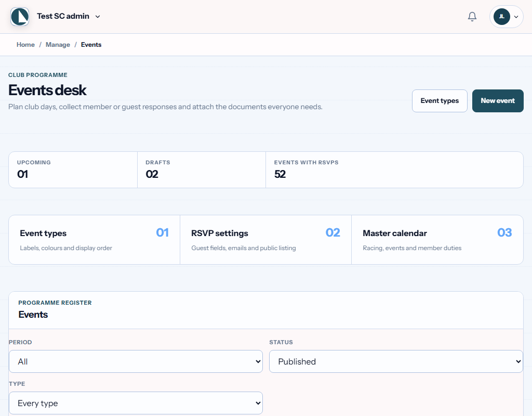Screen dimensions: 532x416
Task: Open the Master calendar card
Action: click(x=437, y=240)
